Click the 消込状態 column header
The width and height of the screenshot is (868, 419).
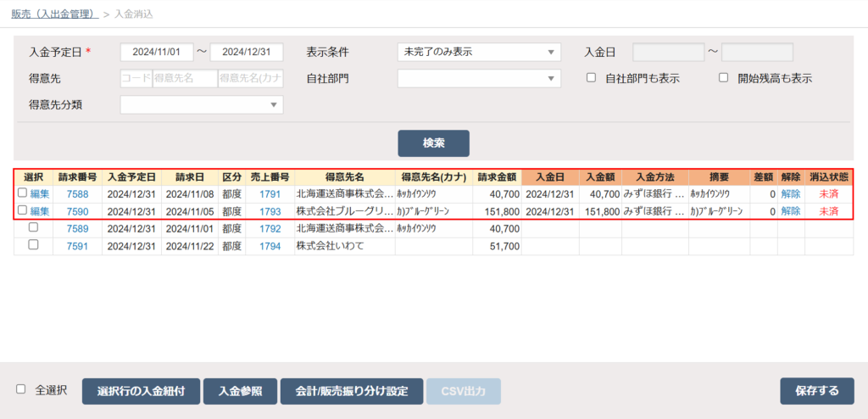829,176
